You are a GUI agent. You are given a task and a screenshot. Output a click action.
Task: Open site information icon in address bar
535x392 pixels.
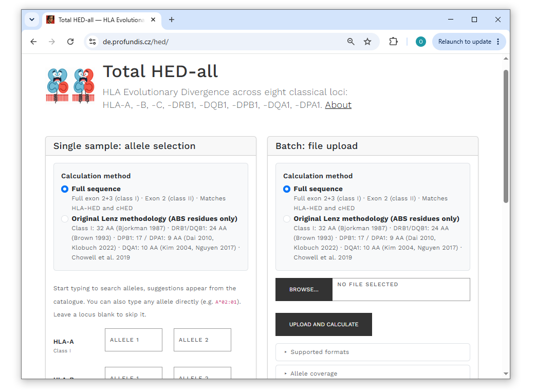[x=93, y=42]
